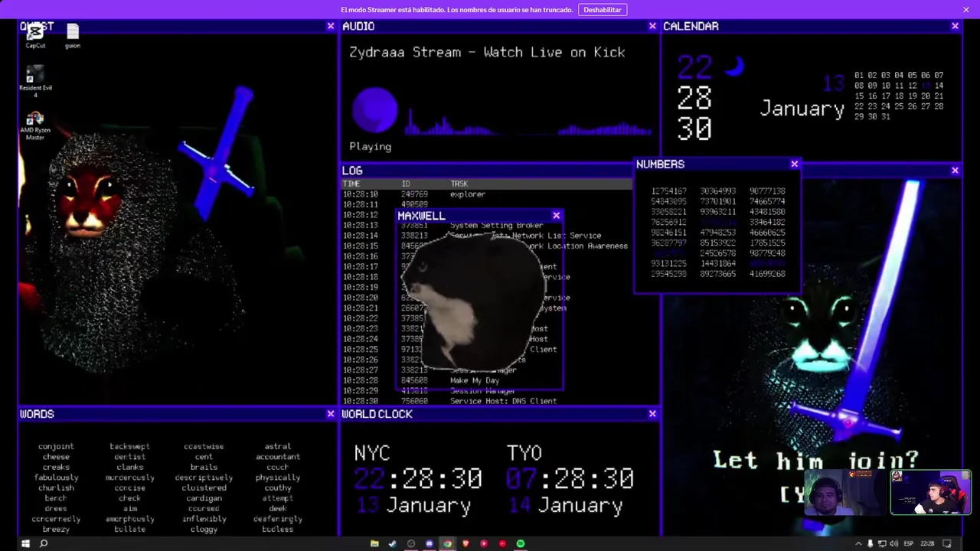Click the TYO label in World Clock
980x551 pixels.
(x=524, y=453)
